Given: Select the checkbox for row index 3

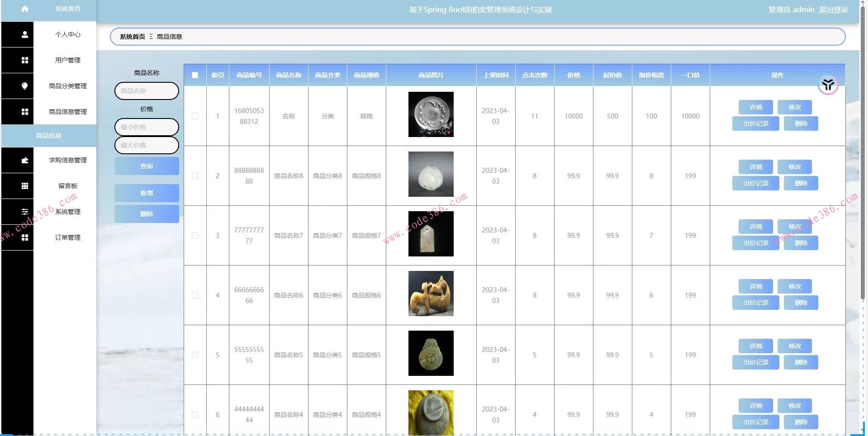Looking at the screenshot, I should click(195, 236).
